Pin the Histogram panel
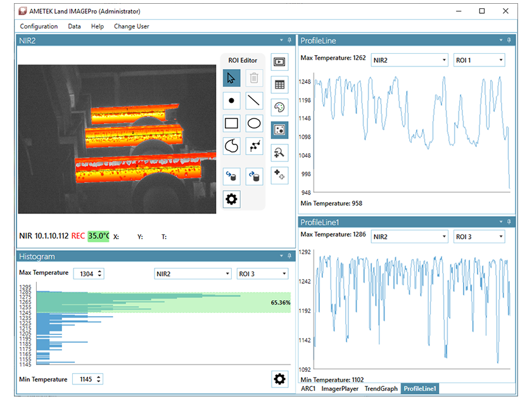 pyautogui.click(x=289, y=256)
